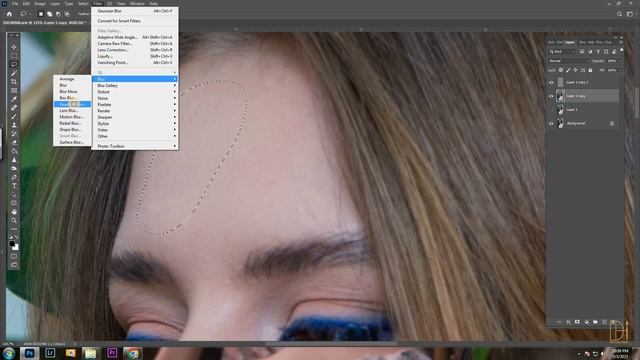
Task: Delete layer using the trash icon
Action: [613, 322]
